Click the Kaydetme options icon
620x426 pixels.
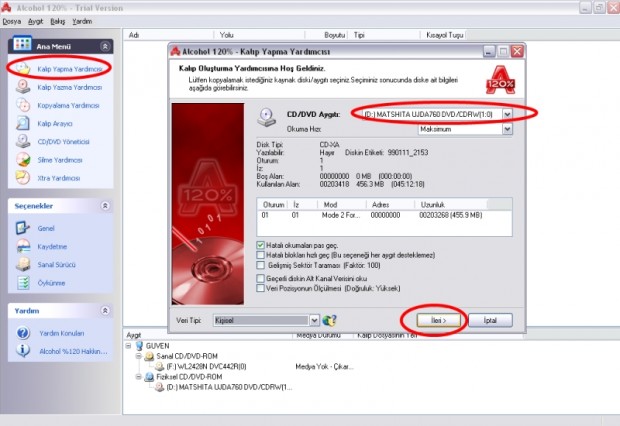[x=23, y=246]
